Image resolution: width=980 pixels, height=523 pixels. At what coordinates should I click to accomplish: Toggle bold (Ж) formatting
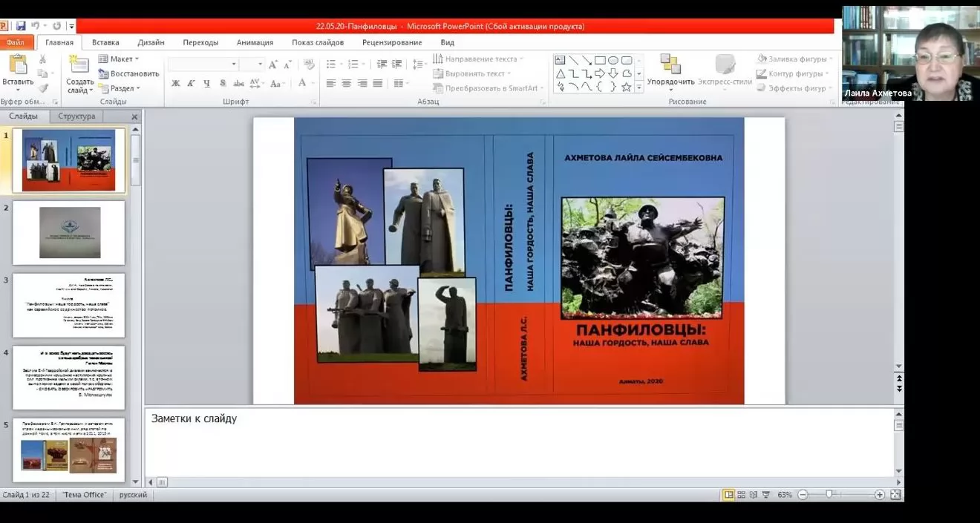176,83
